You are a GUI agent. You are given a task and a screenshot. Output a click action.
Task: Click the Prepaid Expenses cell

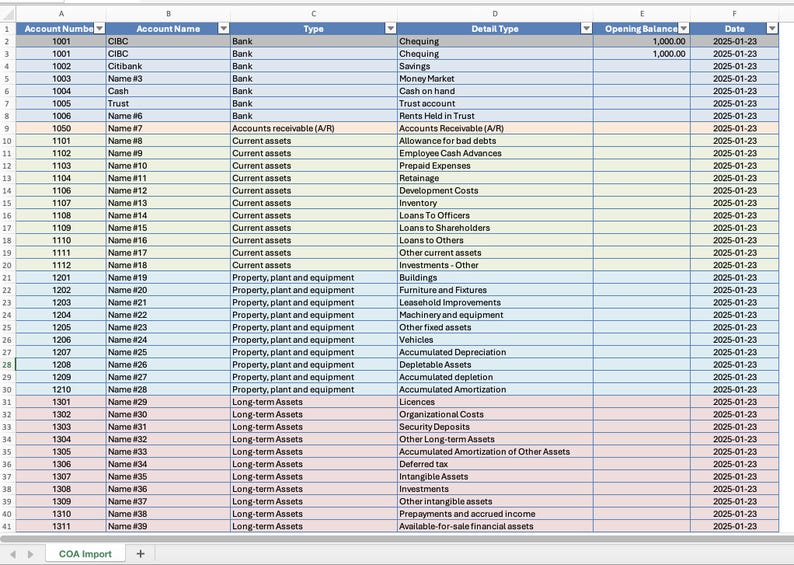(x=495, y=166)
